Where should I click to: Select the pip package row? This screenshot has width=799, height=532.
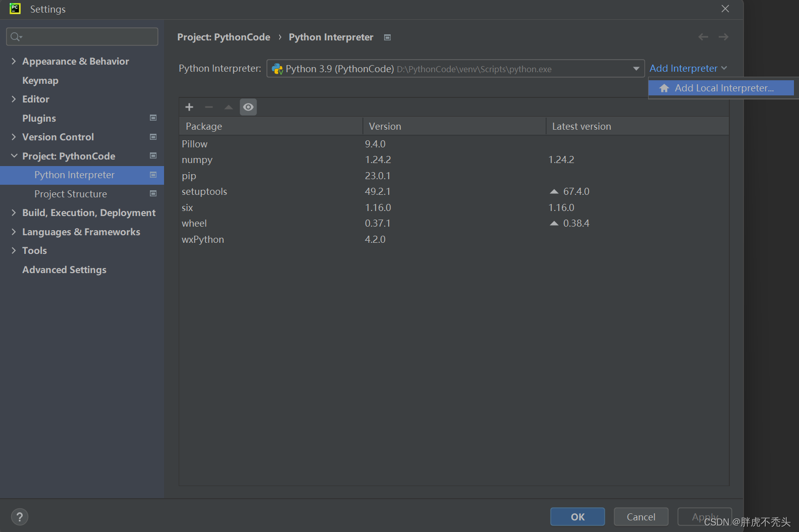pos(454,176)
